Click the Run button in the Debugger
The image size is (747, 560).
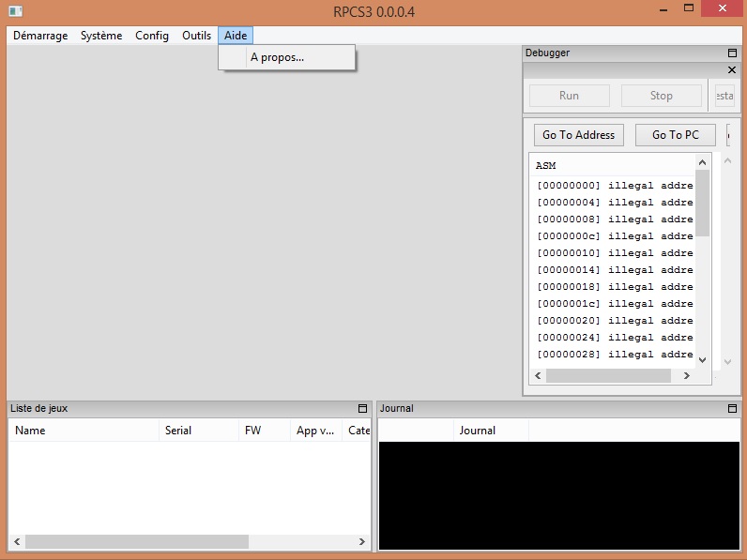pos(569,96)
